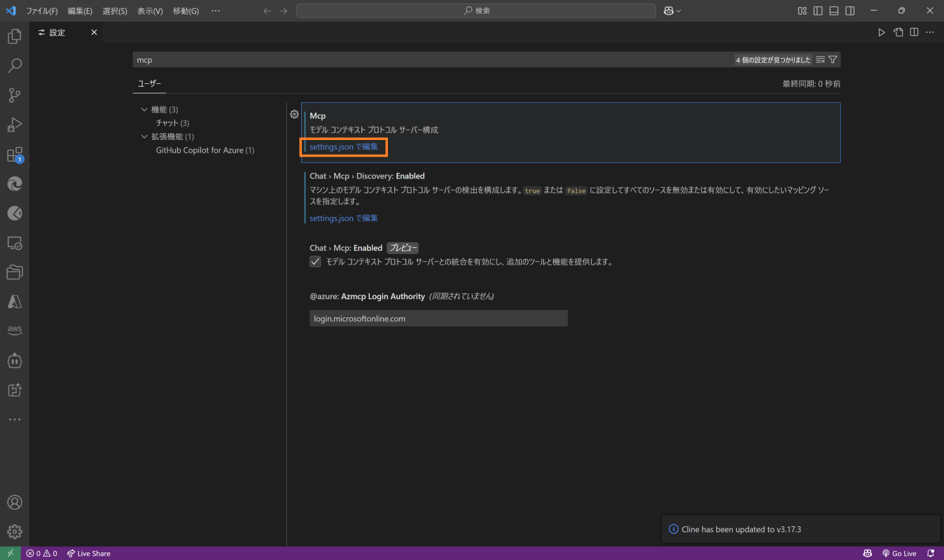
Task: Open the Manage gear at bottom left
Action: click(x=14, y=532)
